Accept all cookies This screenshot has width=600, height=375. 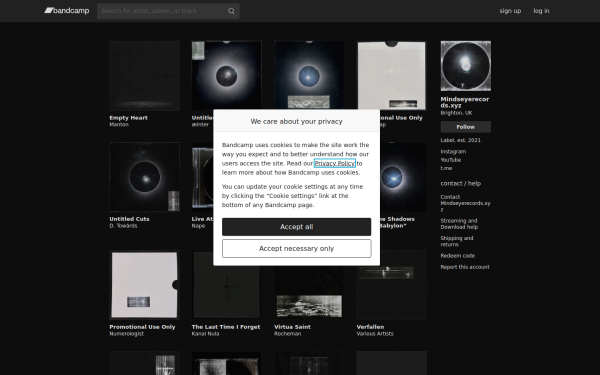pos(297,227)
